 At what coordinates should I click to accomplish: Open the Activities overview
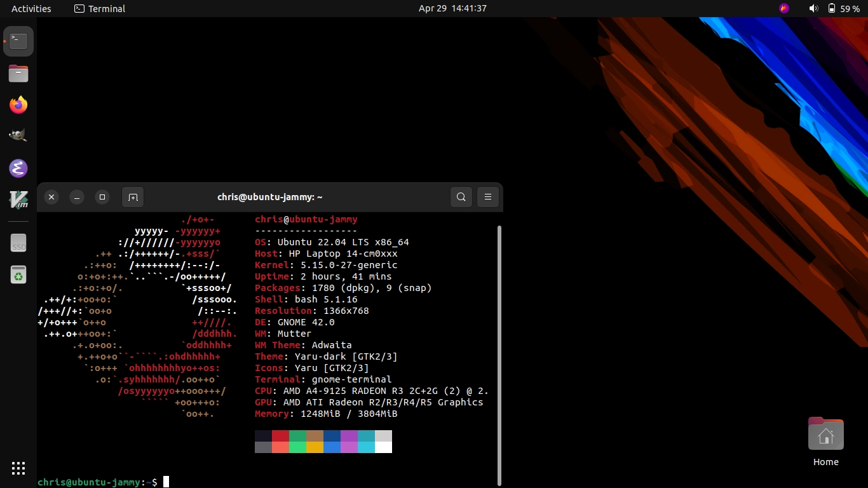[31, 8]
